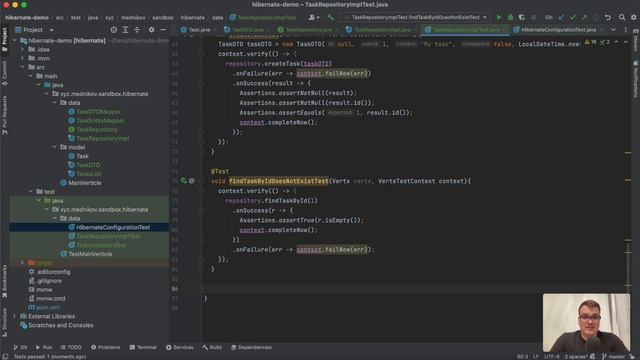Screen dimensions: 640x360
Task: Open user account icon dropdown in toolbar
Action: pyautogui.click(x=313, y=18)
